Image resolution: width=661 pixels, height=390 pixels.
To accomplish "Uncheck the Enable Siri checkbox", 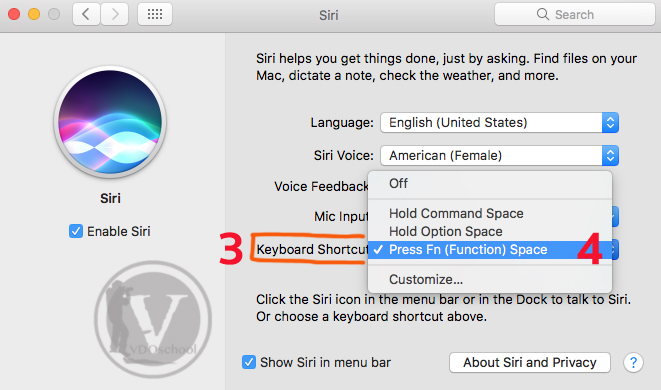I will click(x=76, y=231).
